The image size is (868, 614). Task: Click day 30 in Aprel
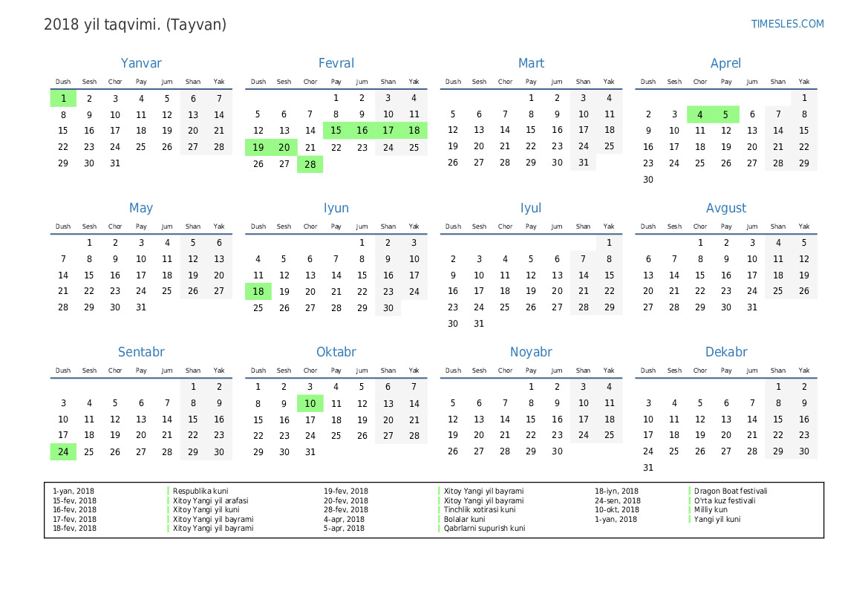[647, 180]
